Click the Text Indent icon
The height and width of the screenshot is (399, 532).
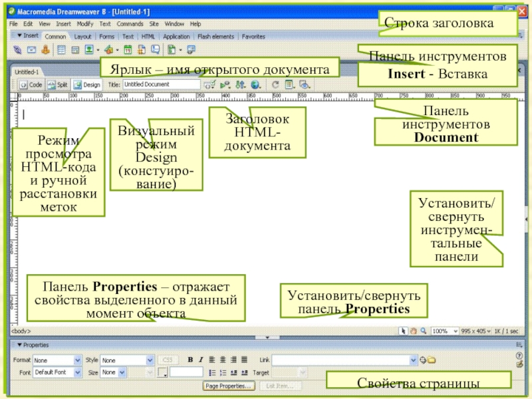click(244, 373)
